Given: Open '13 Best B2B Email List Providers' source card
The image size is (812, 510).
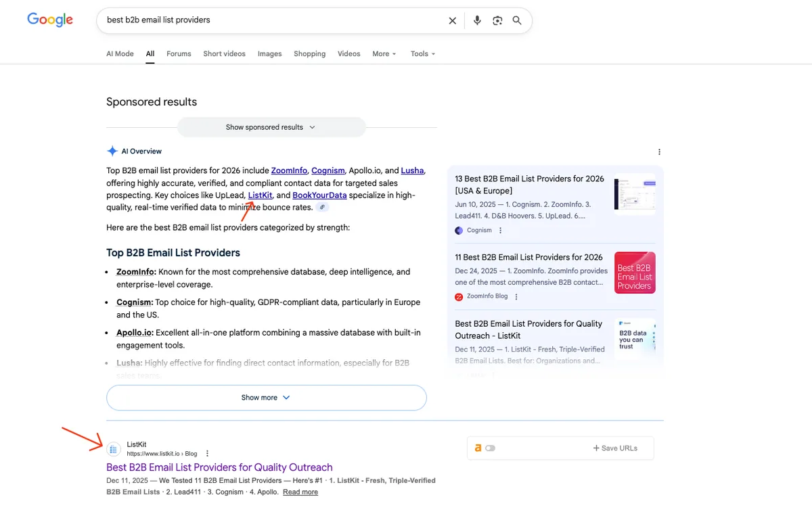Looking at the screenshot, I should [555, 204].
